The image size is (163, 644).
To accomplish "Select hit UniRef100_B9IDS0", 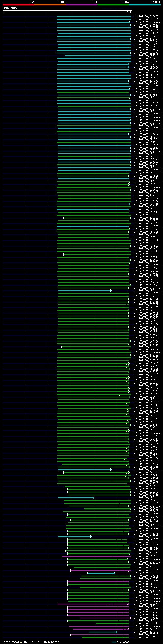I will (x=146, y=19).
